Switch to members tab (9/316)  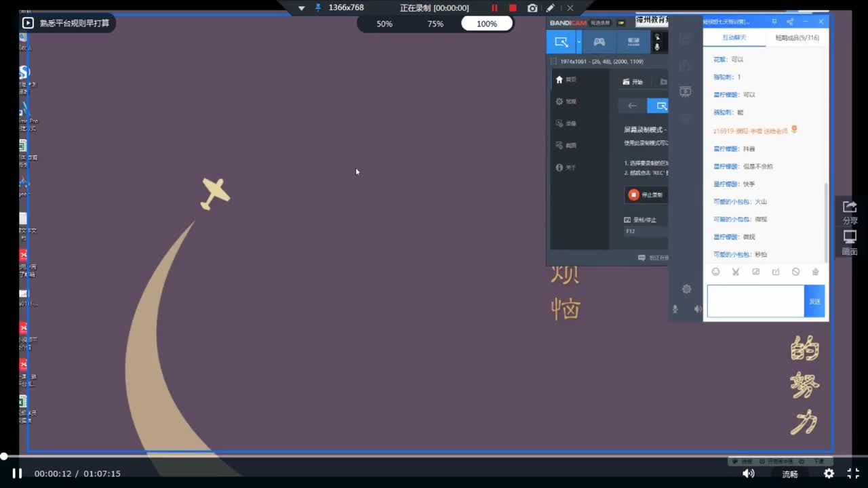(797, 38)
